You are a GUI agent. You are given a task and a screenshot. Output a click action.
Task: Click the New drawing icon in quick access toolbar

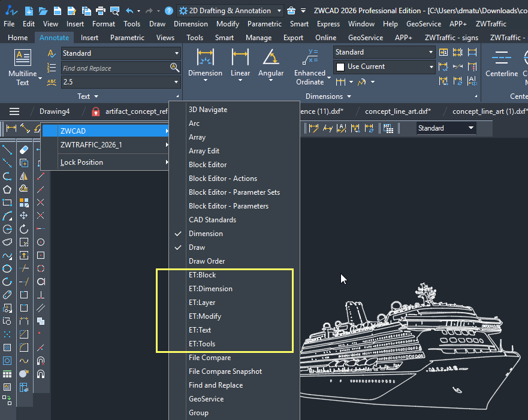tap(29, 11)
